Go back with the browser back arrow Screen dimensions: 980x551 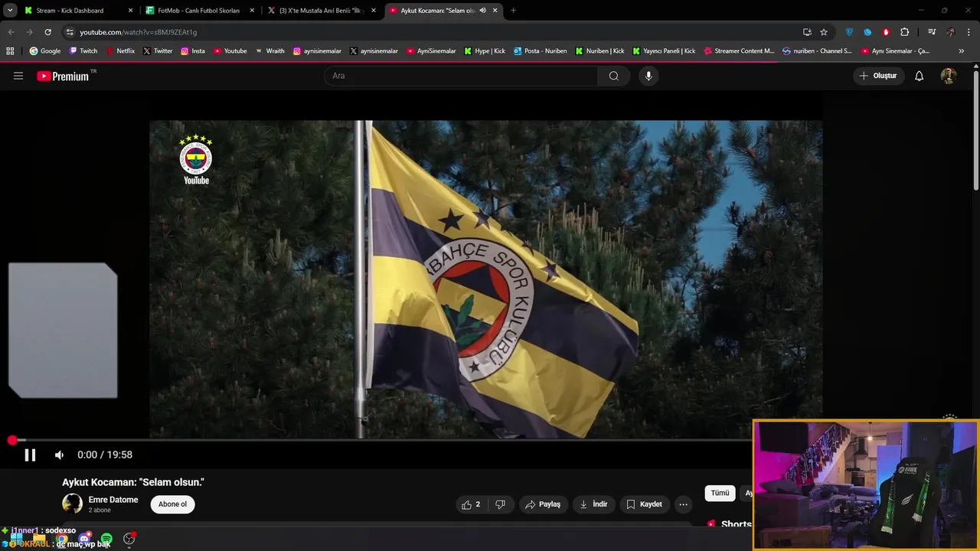[x=11, y=32]
